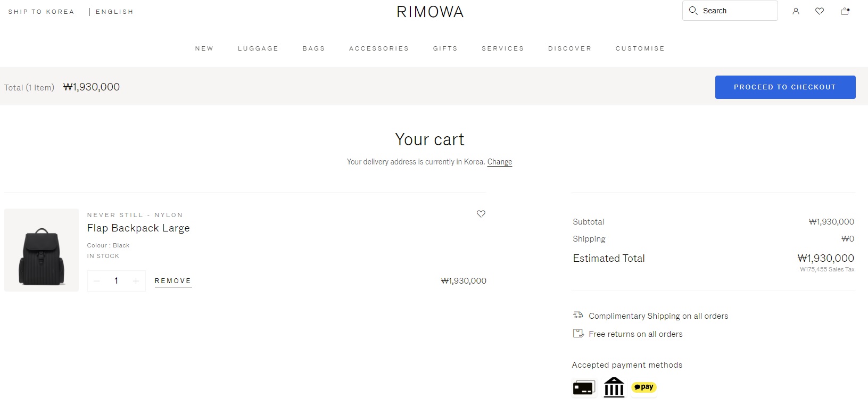Focus the Search input field

[730, 11]
